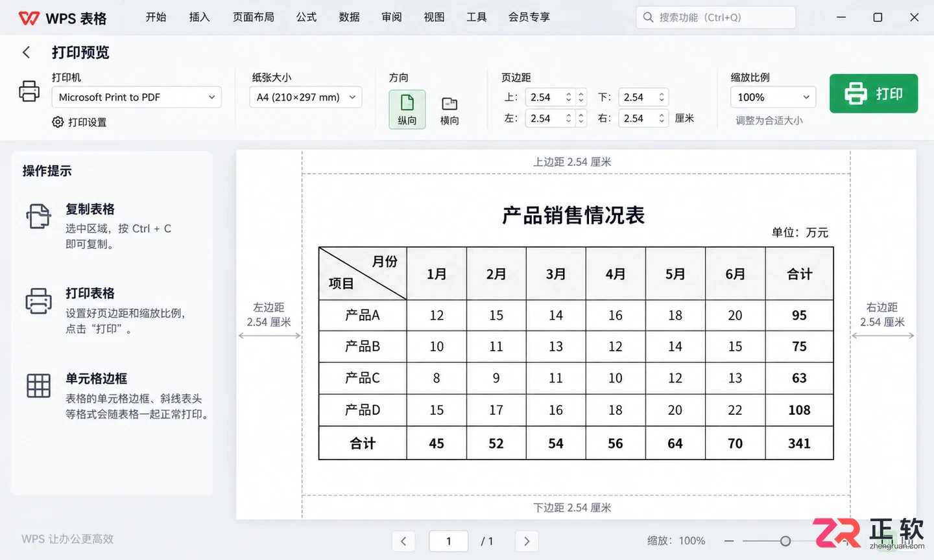The width and height of the screenshot is (934, 560).
Task: Open the A4 paper size dropdown
Action: [306, 97]
